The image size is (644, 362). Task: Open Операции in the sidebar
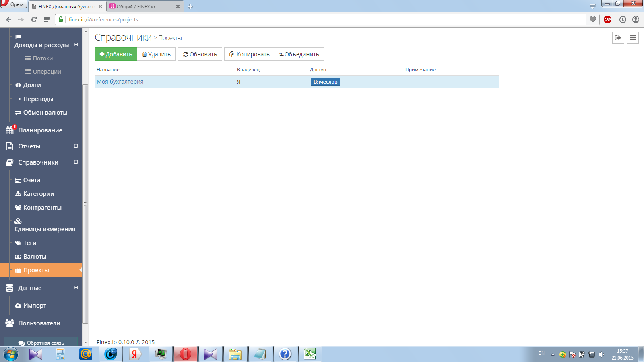43,72
